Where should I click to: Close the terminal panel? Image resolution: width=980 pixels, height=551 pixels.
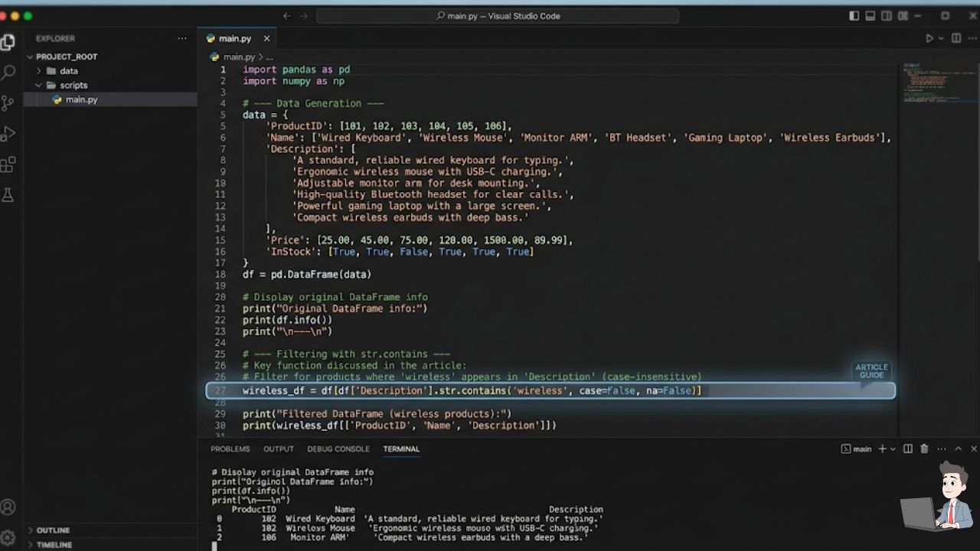975,448
